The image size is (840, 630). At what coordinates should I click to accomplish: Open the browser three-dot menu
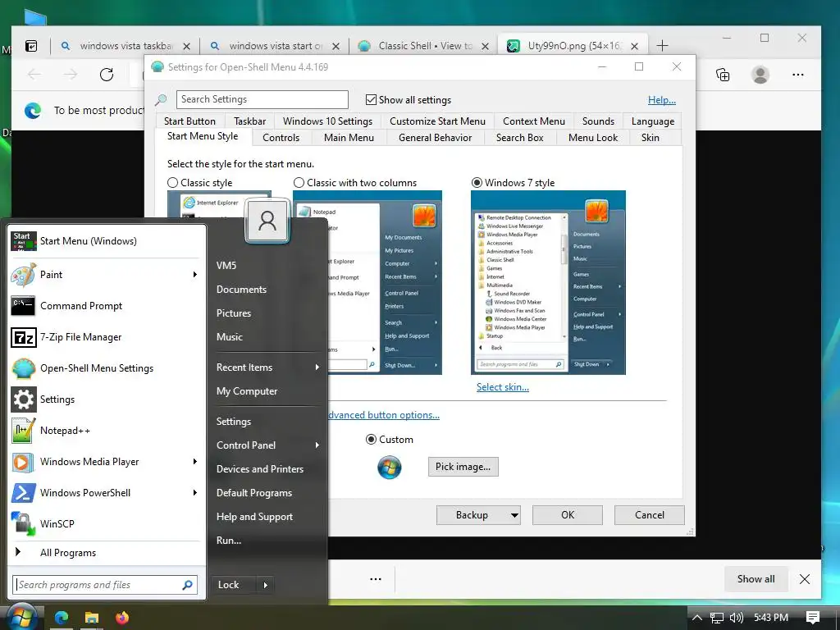[797, 75]
